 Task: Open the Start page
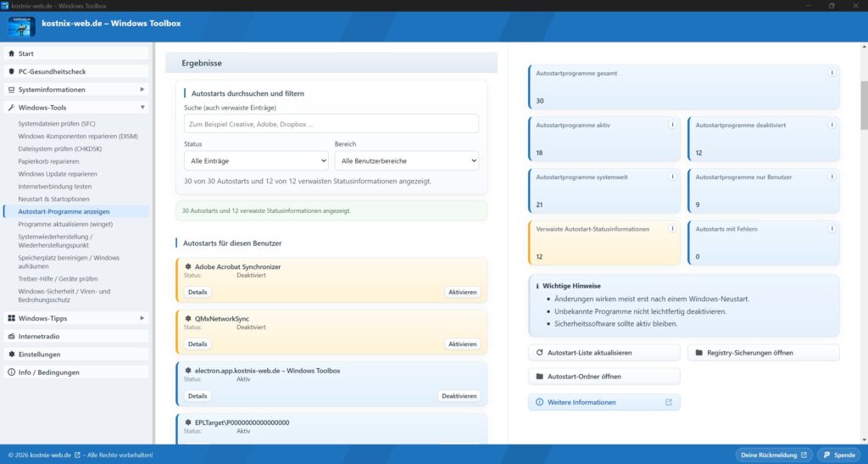pyautogui.click(x=75, y=53)
